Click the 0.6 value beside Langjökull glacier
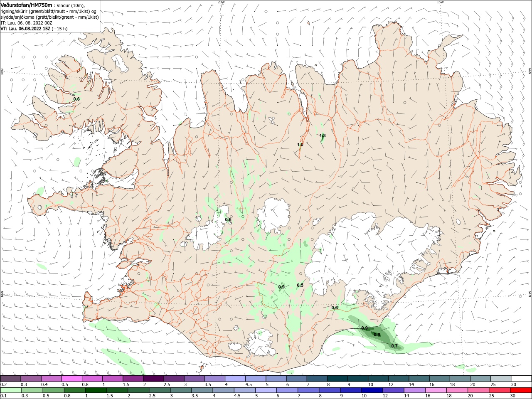 point(228,219)
